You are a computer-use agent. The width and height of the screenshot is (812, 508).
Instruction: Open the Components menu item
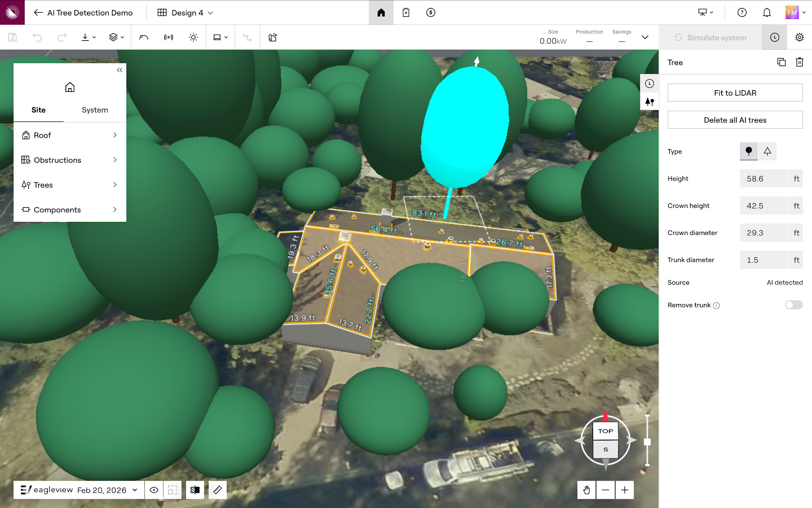coord(70,210)
